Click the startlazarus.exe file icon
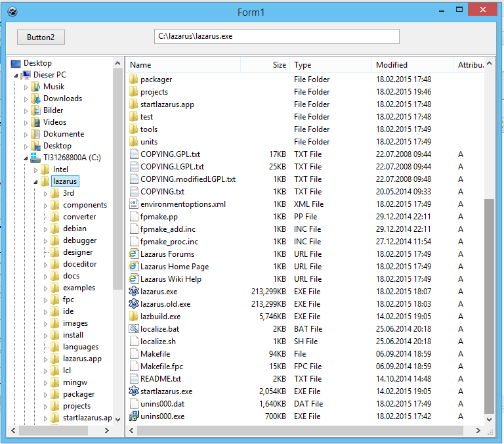The image size is (504, 444). (134, 391)
